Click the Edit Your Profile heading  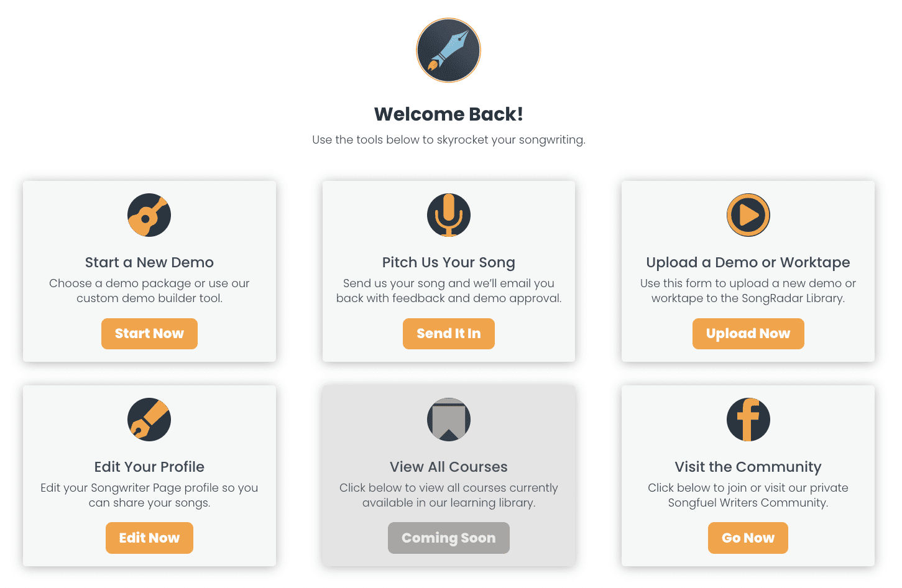(149, 467)
